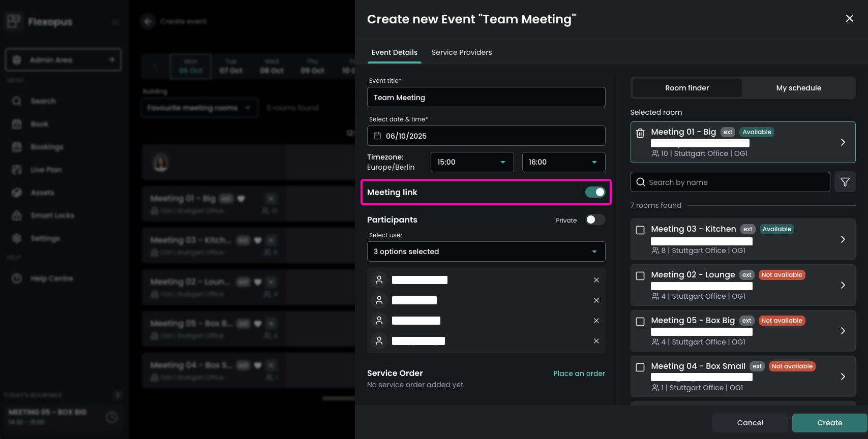The height and width of the screenshot is (439, 868).
Task: Switch to the My schedule tab
Action: click(x=798, y=88)
